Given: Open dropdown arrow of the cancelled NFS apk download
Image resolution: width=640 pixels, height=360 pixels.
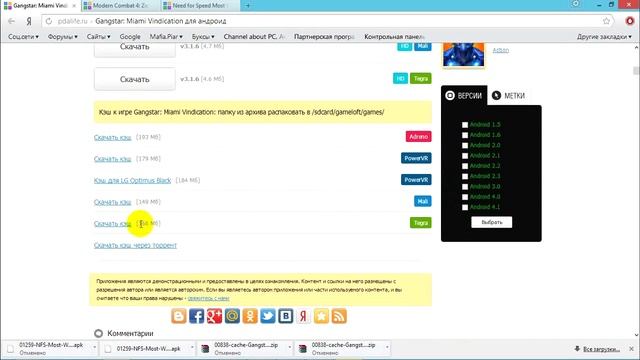Looking at the screenshot, I should 94,348.
